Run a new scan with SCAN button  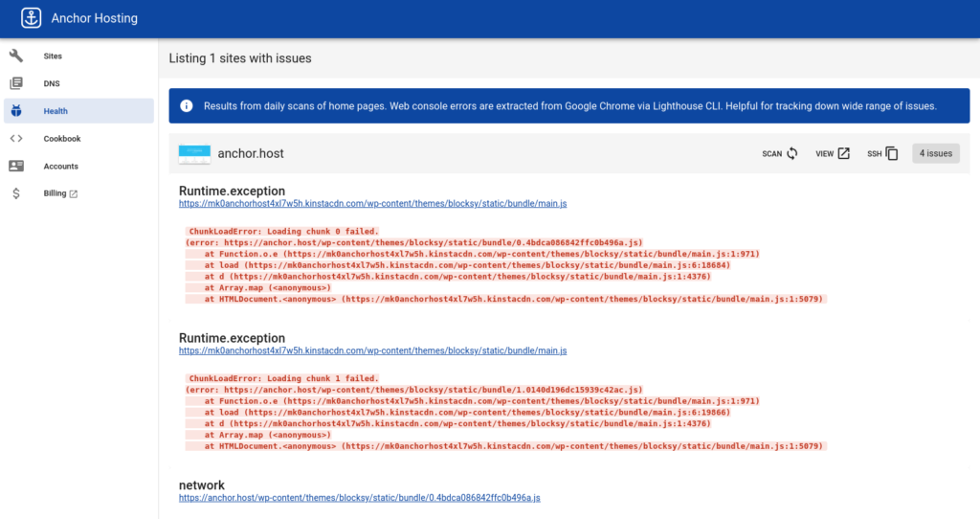pos(779,153)
